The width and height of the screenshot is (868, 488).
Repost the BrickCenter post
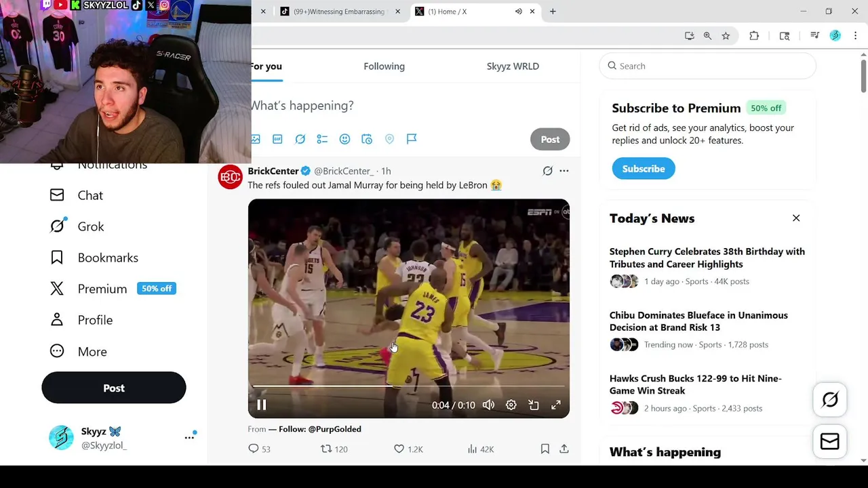334,449
